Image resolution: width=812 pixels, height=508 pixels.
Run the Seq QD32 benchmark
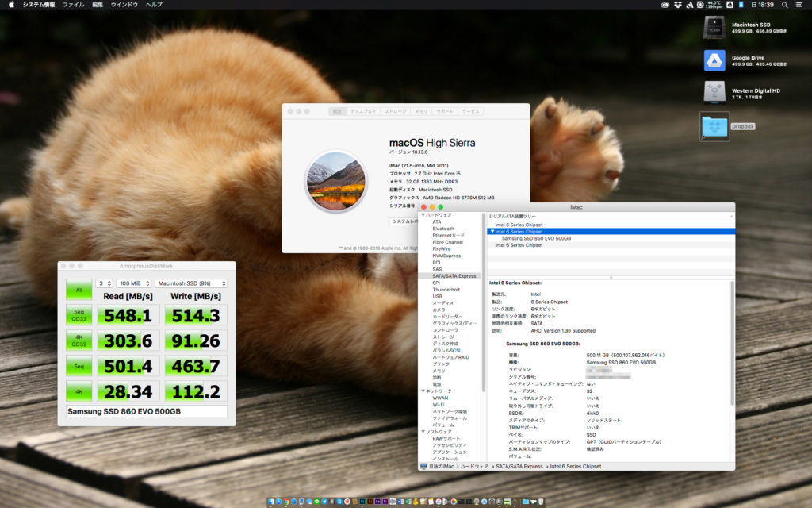coord(79,315)
